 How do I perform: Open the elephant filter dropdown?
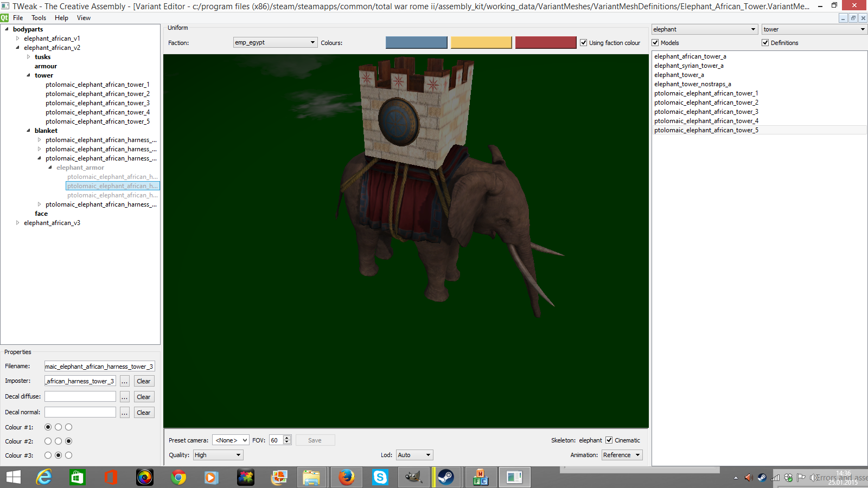(704, 29)
